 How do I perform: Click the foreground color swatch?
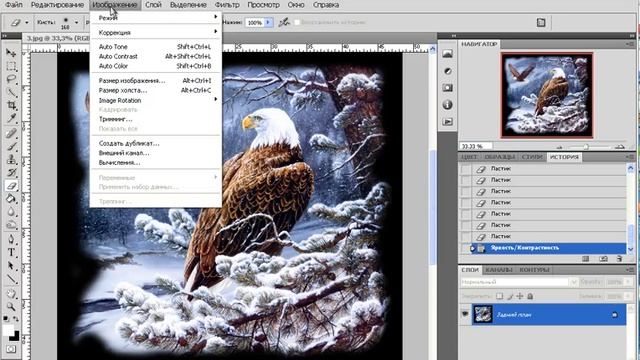pos(8,330)
